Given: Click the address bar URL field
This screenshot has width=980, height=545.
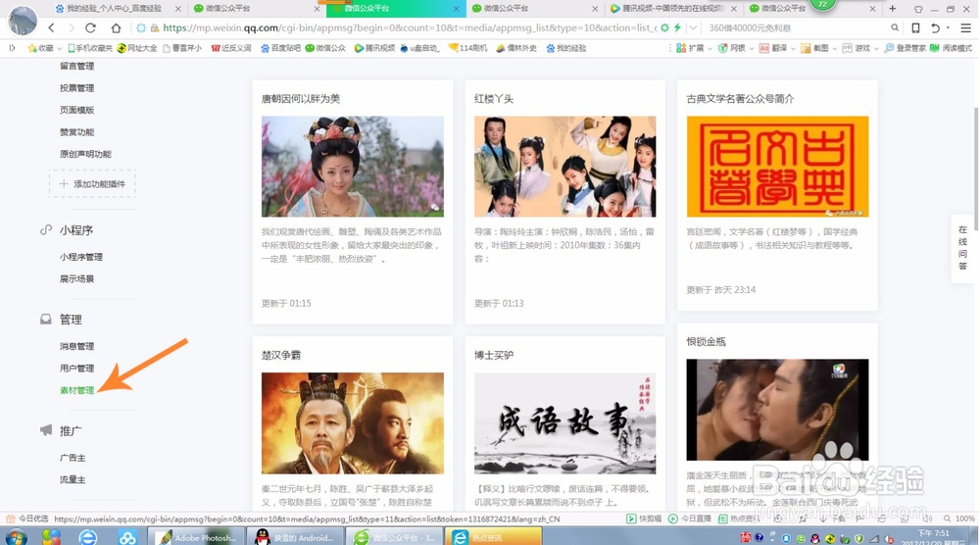Looking at the screenshot, I should click(x=410, y=27).
